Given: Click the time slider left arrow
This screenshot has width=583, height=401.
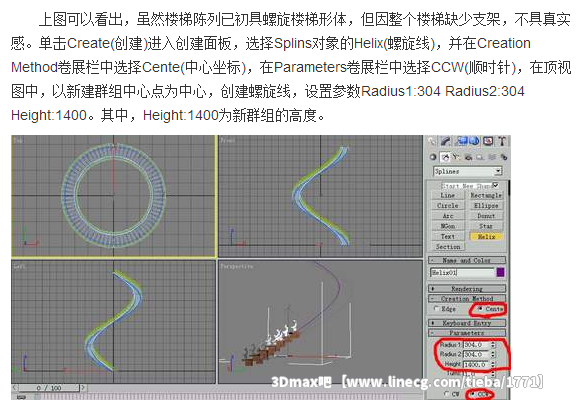Looking at the screenshot, I should pyautogui.click(x=15, y=388).
